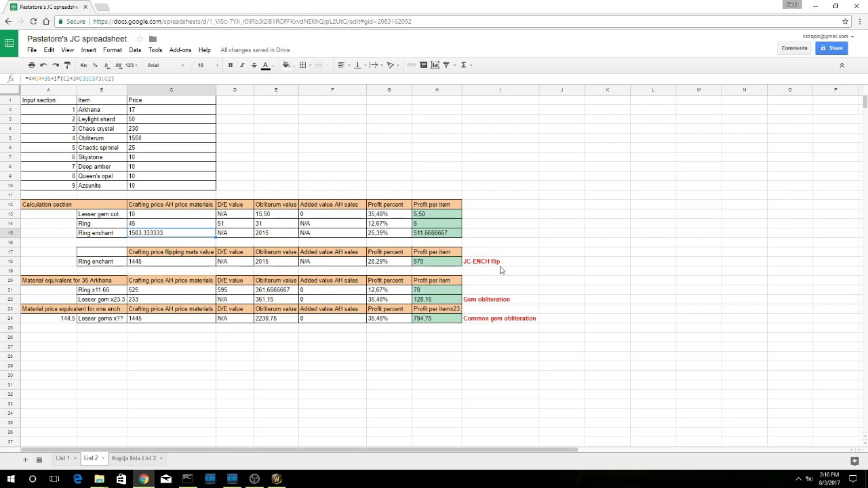Switch to the Kopija lista List 2 tab
This screenshot has width=868, height=488.
tap(134, 458)
